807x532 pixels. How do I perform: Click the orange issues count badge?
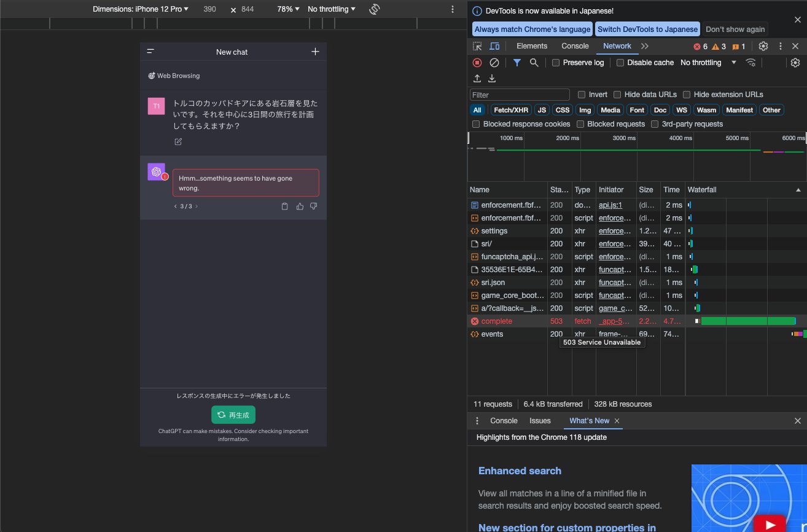coord(739,47)
